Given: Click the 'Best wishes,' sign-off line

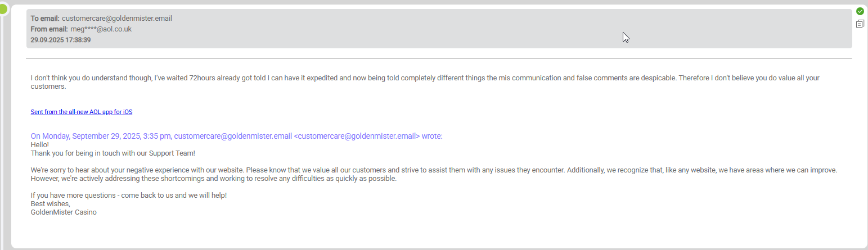Looking at the screenshot, I should 50,203.
